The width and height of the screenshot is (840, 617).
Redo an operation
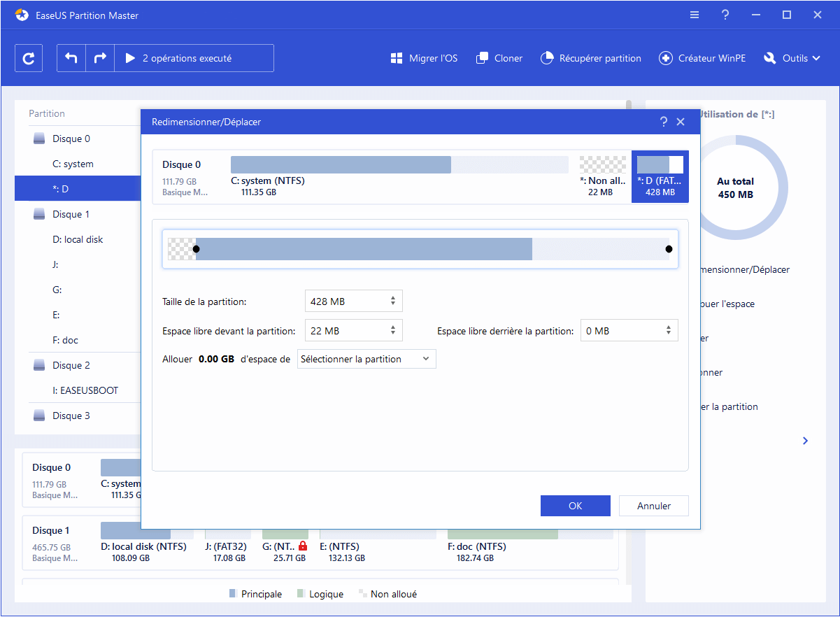click(x=99, y=58)
